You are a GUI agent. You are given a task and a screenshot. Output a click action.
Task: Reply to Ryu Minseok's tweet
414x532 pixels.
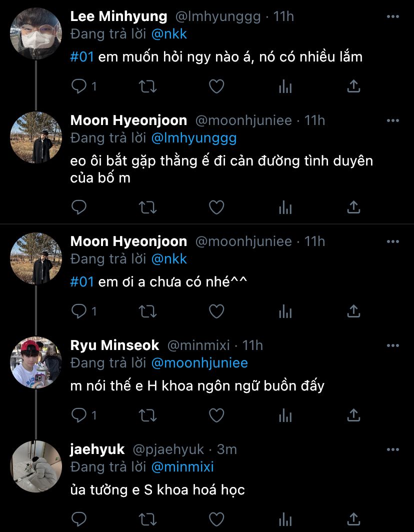coord(79,415)
